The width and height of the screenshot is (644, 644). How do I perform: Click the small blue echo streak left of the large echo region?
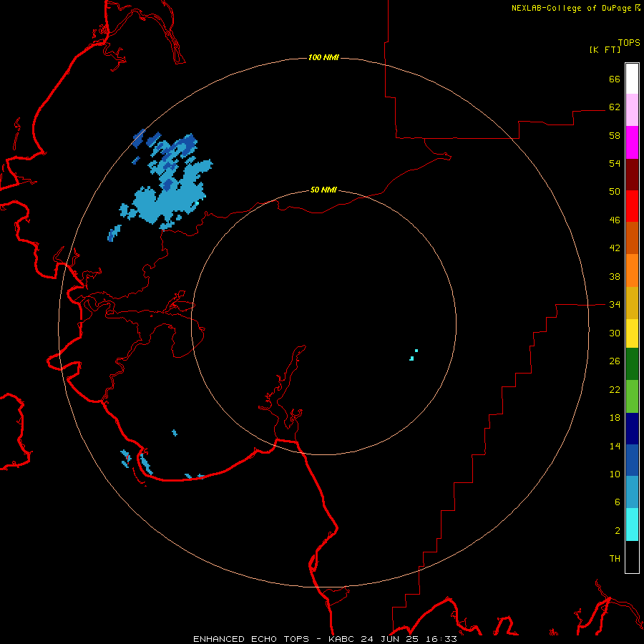pos(114,233)
